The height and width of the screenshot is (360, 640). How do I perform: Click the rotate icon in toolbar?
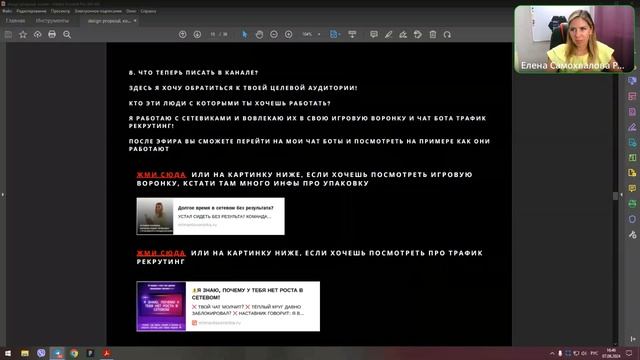click(x=447, y=35)
